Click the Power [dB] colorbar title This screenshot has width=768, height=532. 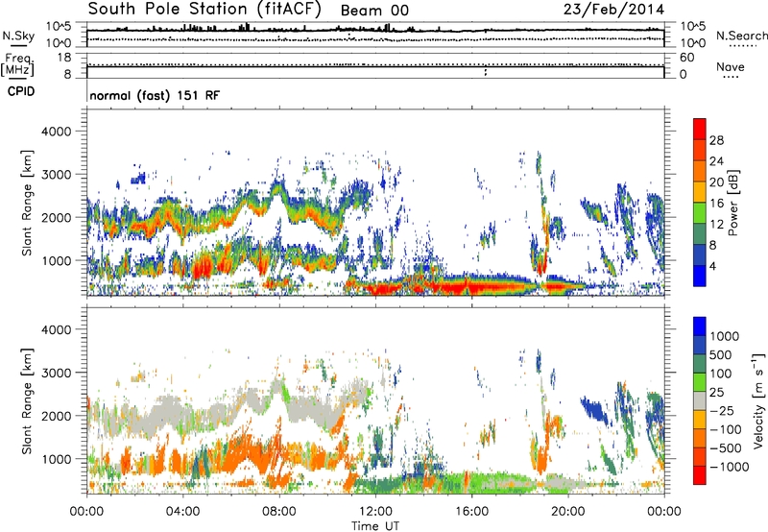(x=732, y=203)
